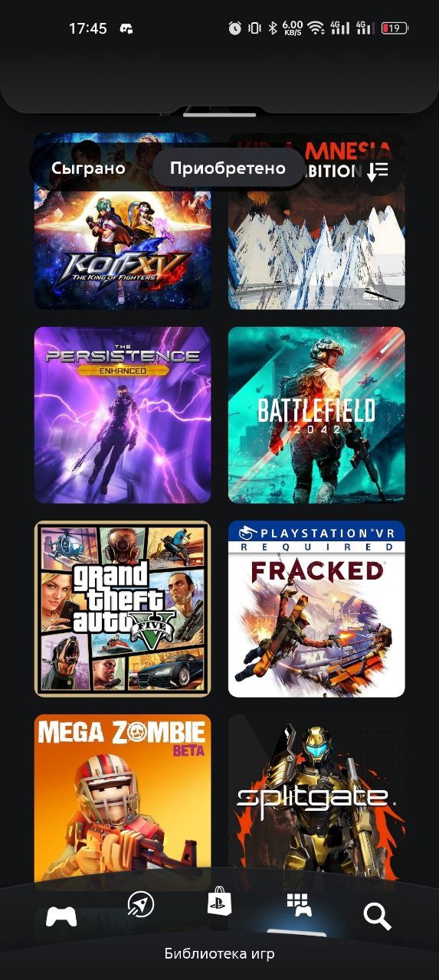The image size is (439, 980).
Task: Open the Kid A Mnesia Exhibition cover
Action: click(x=316, y=221)
